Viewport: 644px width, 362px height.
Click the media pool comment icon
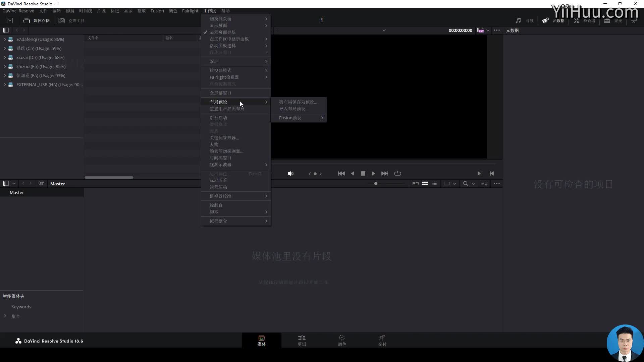41,183
